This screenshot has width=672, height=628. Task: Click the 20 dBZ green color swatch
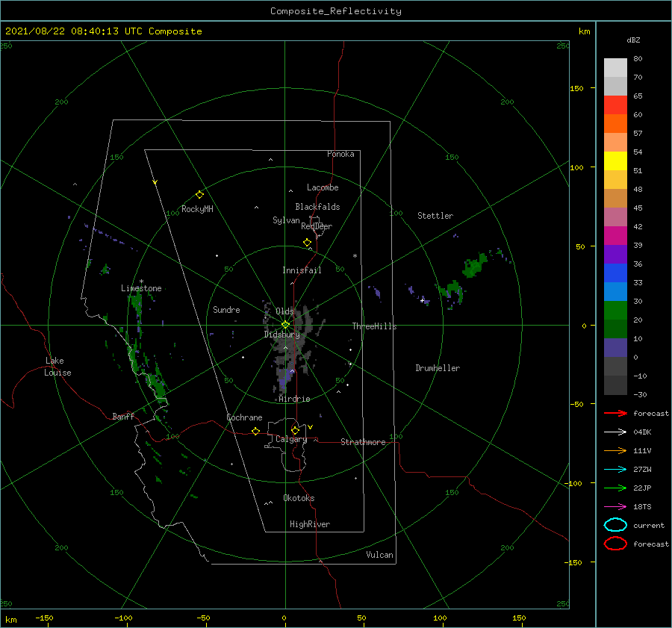[615, 310]
